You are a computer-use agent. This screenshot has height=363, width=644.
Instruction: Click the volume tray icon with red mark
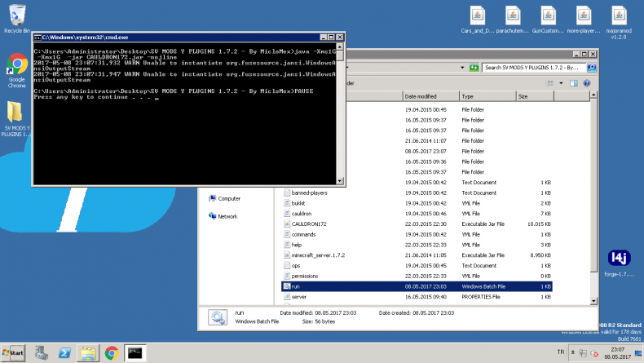pyautogui.click(x=594, y=353)
